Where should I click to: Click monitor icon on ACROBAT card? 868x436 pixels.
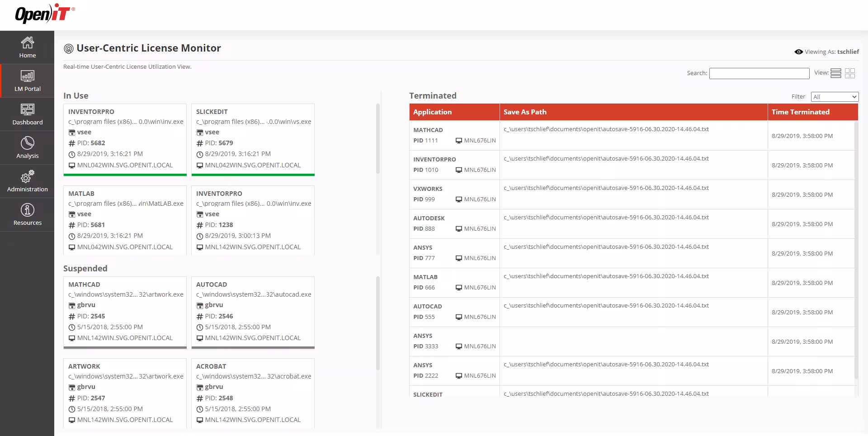point(199,420)
